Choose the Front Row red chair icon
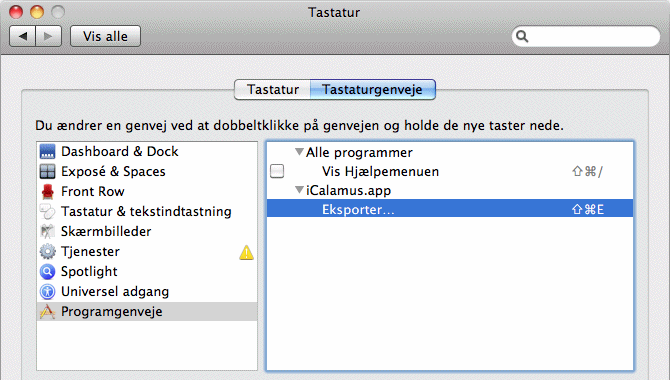670x380 pixels. [47, 191]
